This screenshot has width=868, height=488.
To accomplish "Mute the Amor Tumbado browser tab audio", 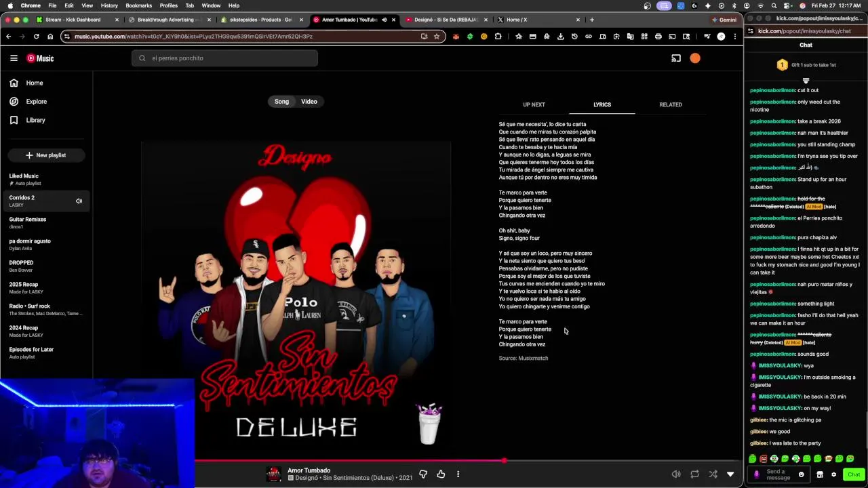I will (x=384, y=20).
